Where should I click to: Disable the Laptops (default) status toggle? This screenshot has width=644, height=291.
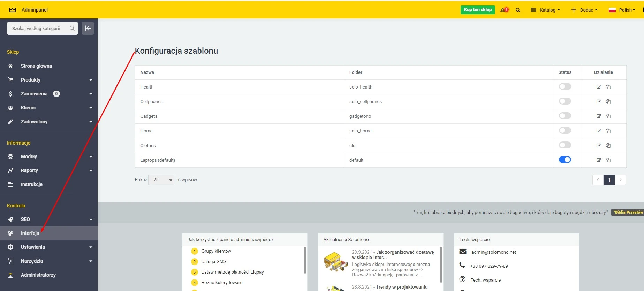click(x=565, y=160)
